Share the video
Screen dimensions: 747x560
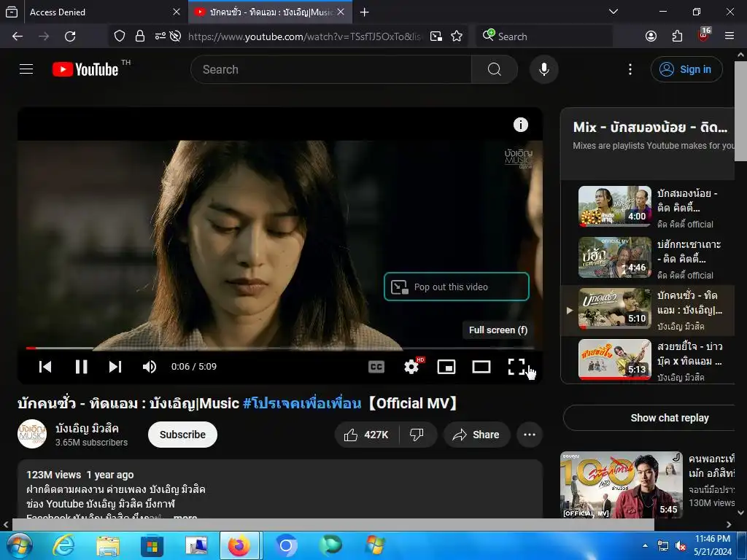pos(476,435)
